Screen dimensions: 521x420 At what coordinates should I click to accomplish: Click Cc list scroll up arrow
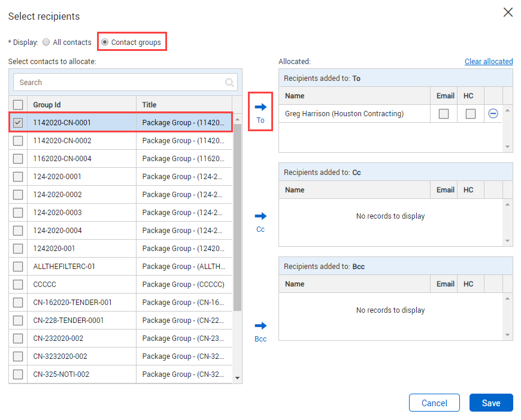tap(507, 204)
